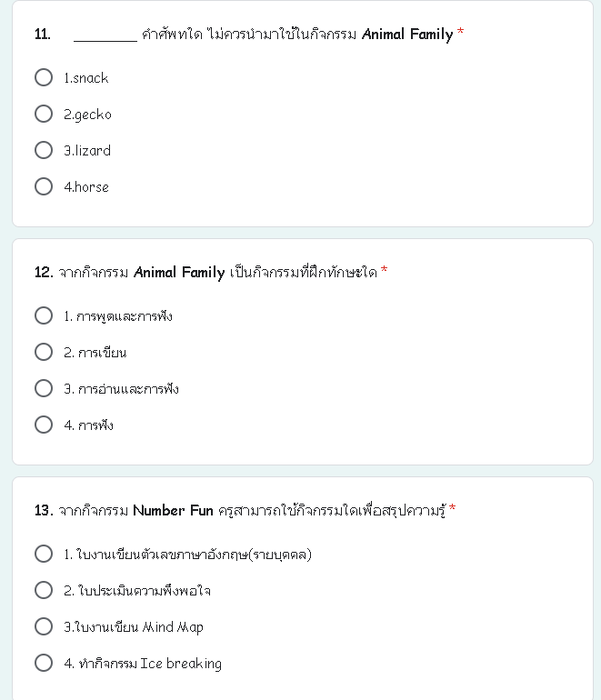Image resolution: width=601 pixels, height=700 pixels.
Task: Pick 3. การอ่านและการฟัง radio button
Action: coord(44,389)
